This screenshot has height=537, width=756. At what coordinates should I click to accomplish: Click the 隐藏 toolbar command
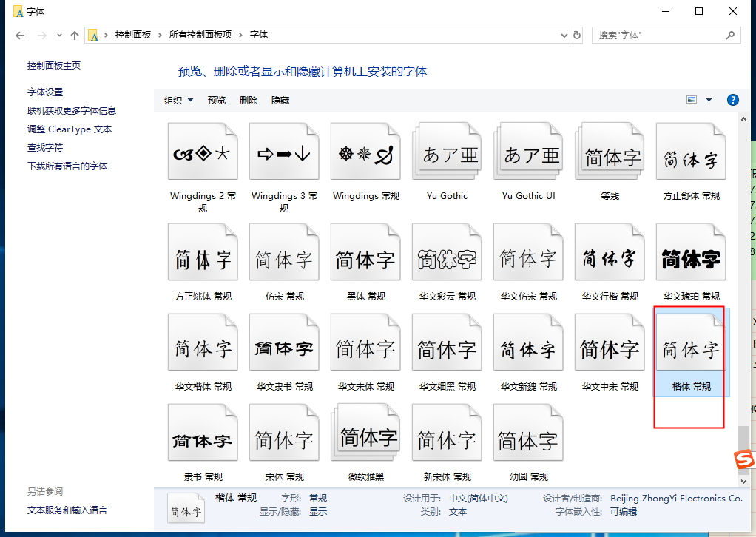click(280, 101)
